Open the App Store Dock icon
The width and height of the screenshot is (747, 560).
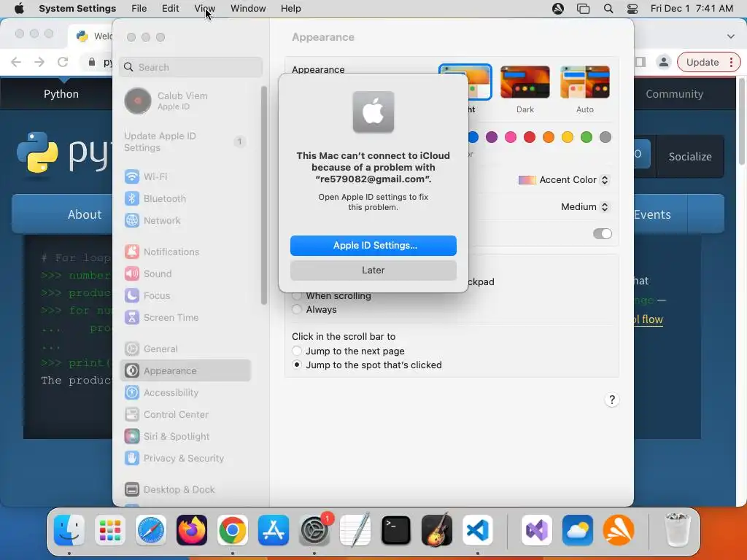[274, 530]
